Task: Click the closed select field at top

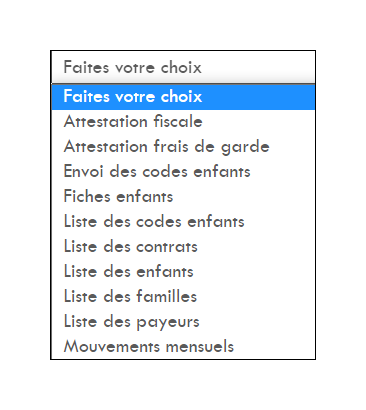Action: coord(183,67)
